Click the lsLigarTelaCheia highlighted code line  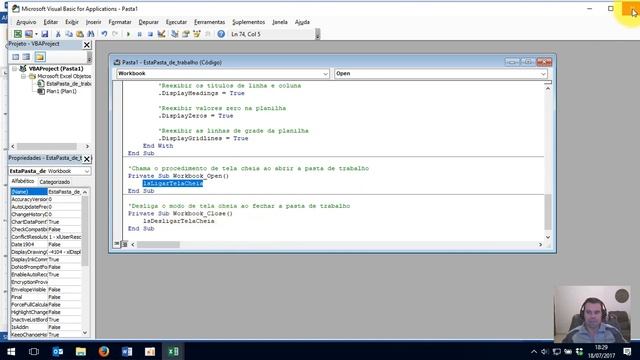[173, 184]
